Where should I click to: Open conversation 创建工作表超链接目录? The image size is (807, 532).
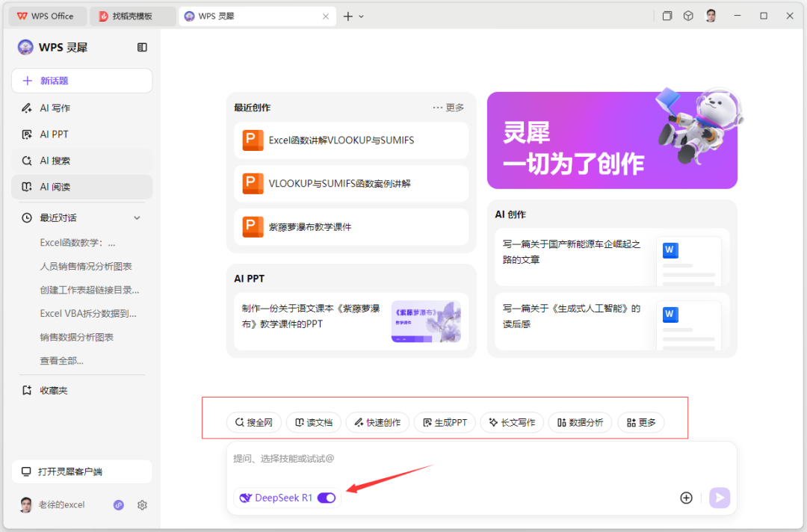[x=90, y=290]
